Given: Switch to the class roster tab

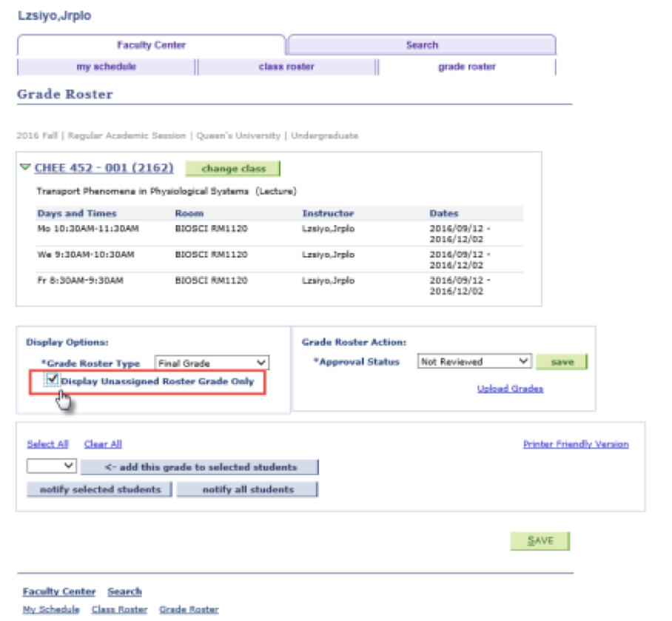Looking at the screenshot, I should pos(286,67).
